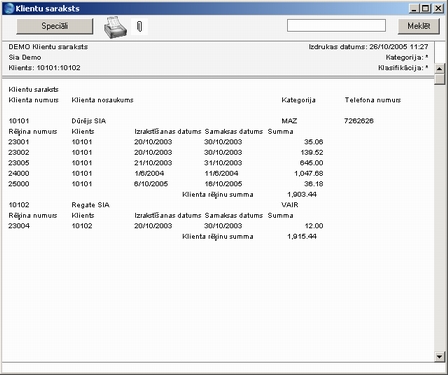Click Klients: 10101:10102 filter text
The image size is (448, 375).
(44, 68)
